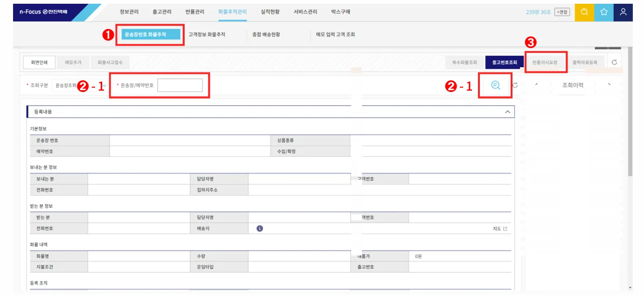Viewport: 644px width, 297px height.
Task: Open the 지도 external map link
Action: tap(500, 229)
